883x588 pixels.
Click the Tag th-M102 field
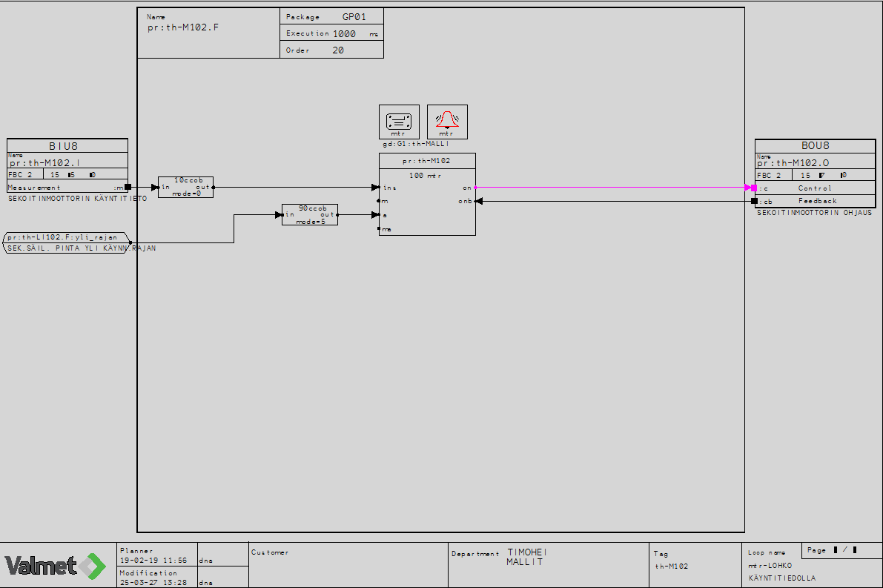tap(696, 564)
